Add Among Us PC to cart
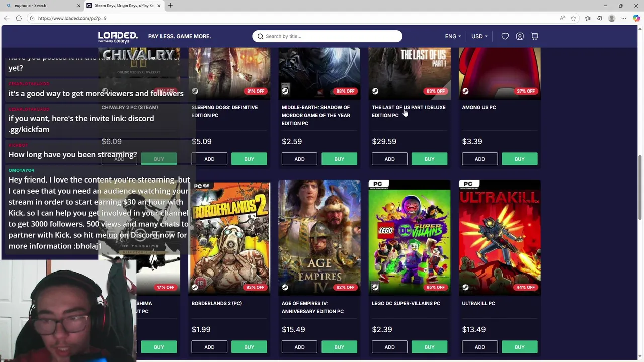The image size is (644, 362). point(480,159)
